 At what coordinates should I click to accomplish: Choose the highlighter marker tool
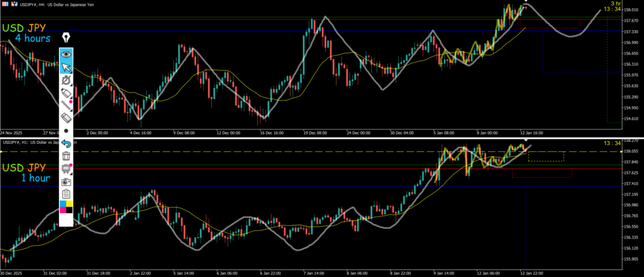click(x=66, y=92)
